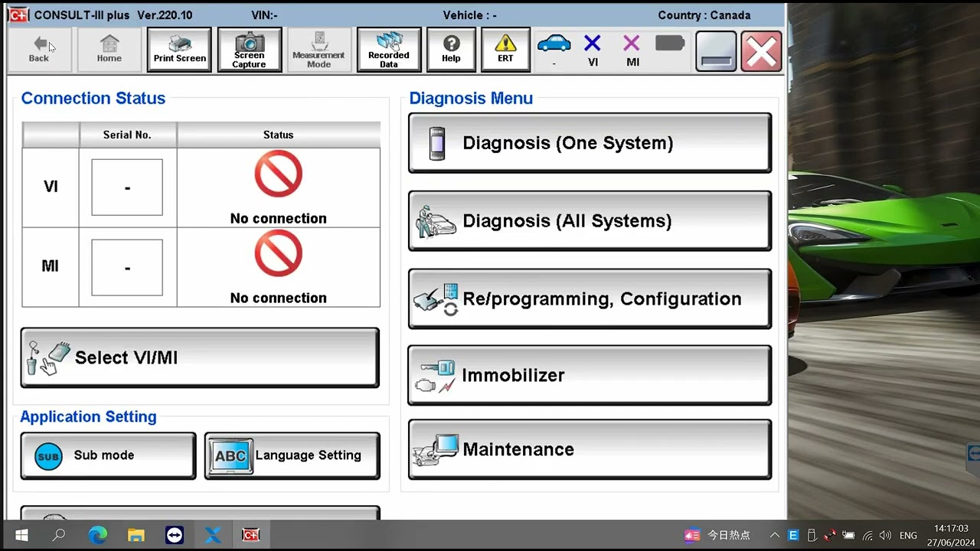Open the volume control in system tray
980x551 pixels.
point(886,535)
